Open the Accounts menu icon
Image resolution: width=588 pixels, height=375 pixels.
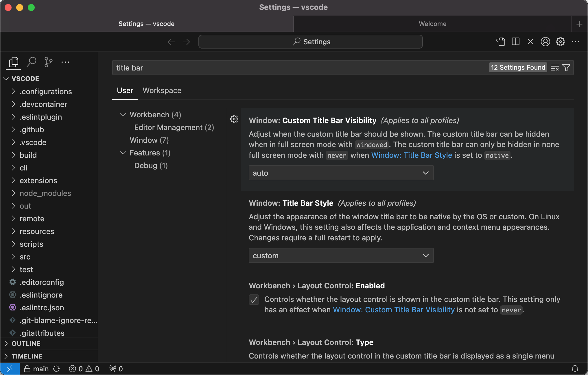545,42
